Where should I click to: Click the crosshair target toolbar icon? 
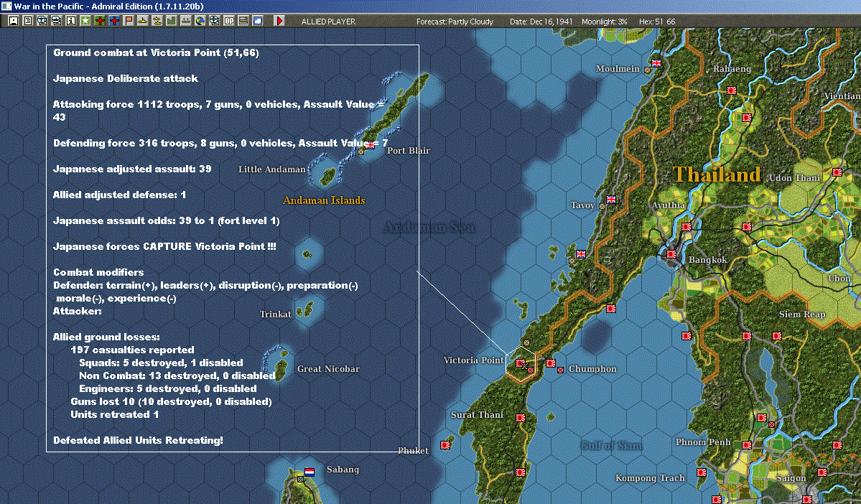pyautogui.click(x=214, y=21)
